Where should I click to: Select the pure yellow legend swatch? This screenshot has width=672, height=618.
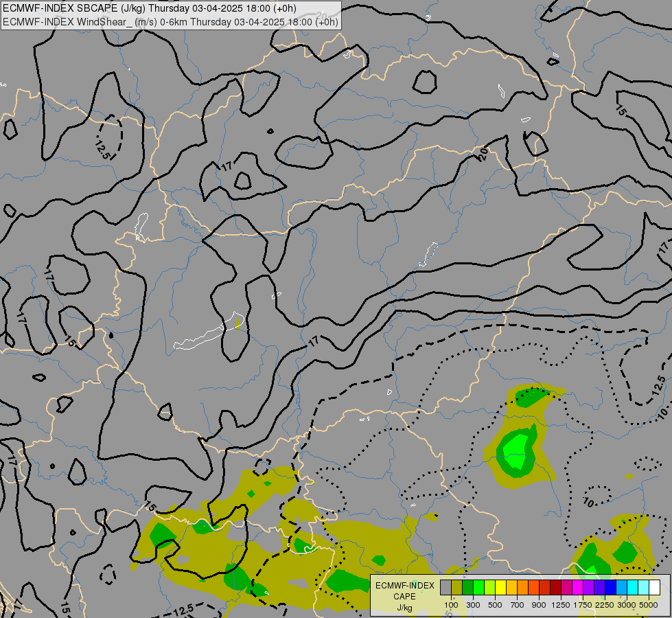click(x=500, y=588)
